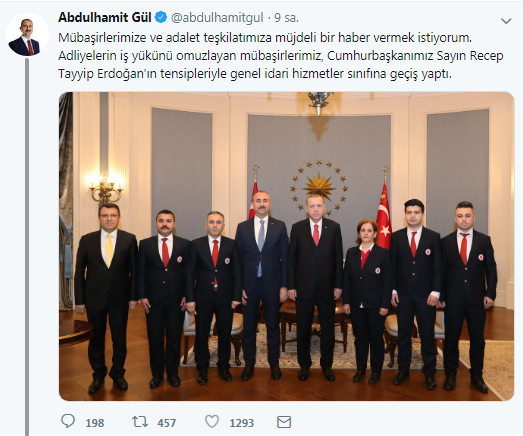Click the blue verified badge
The width and height of the screenshot is (523, 436).
point(161,17)
